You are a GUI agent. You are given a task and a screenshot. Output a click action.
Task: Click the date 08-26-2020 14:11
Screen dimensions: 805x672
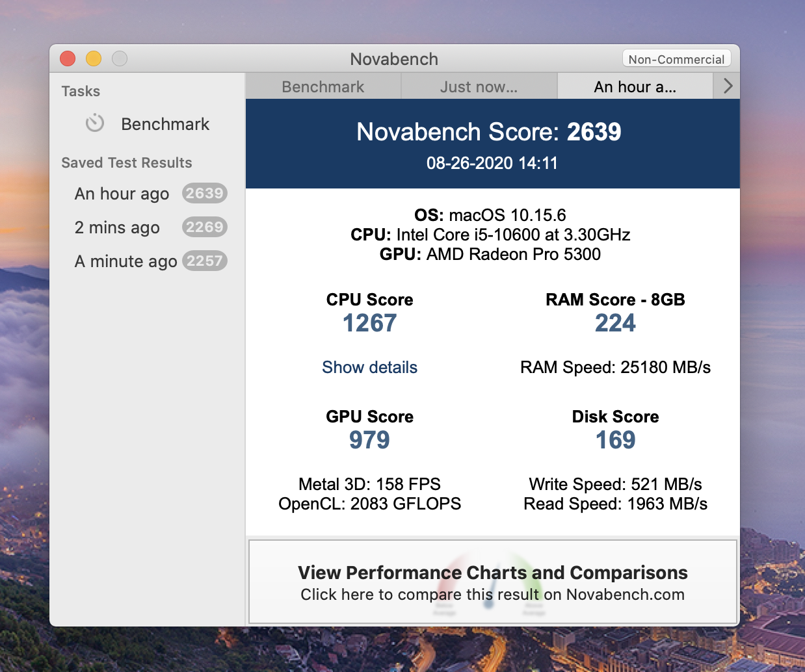(x=492, y=163)
